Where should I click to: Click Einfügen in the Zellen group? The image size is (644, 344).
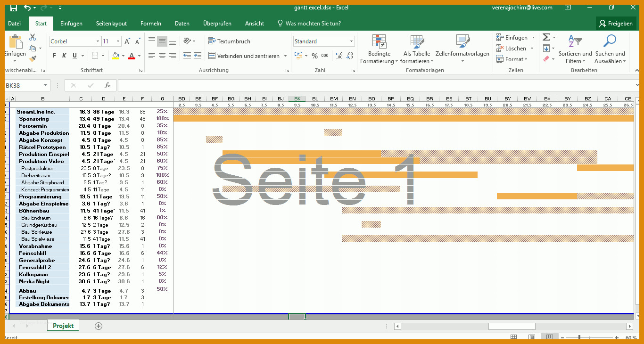(516, 38)
